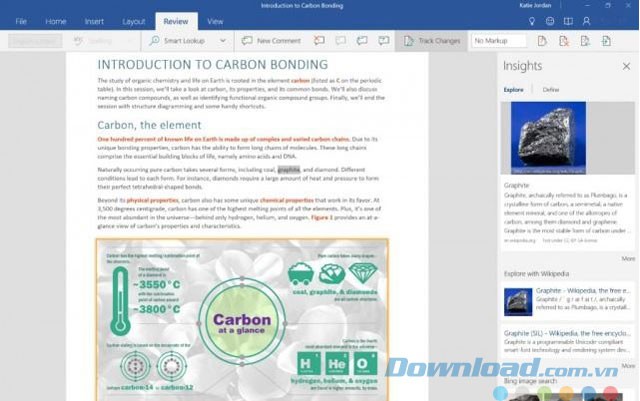This screenshot has height=401, width=640.
Task: Click the Delete Comment icon
Action: pyautogui.click(x=319, y=41)
